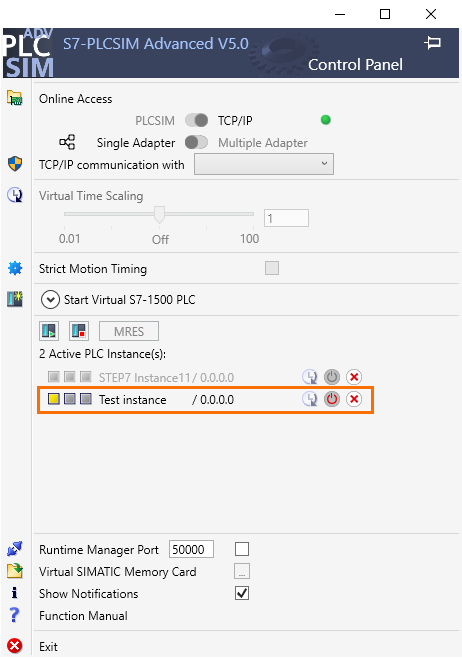Browse for Virtual SIMATIC Memory Card path
462x658 pixels.
click(242, 571)
